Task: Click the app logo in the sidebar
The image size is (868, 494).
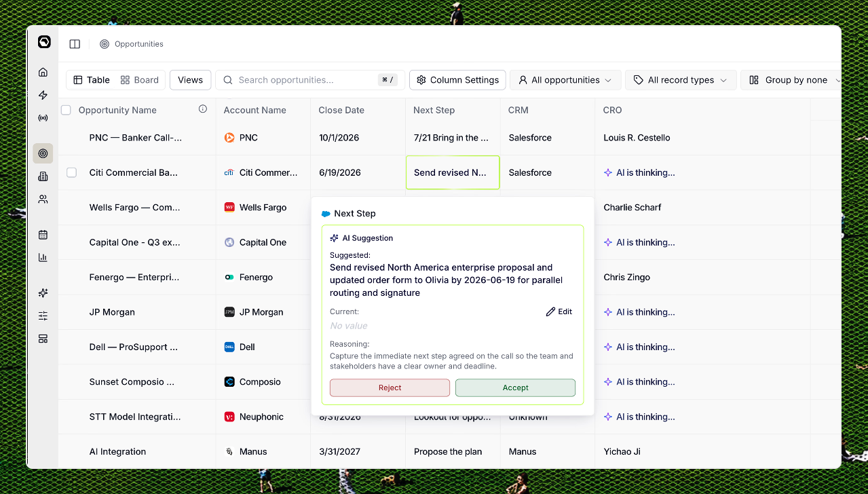Action: (x=44, y=42)
